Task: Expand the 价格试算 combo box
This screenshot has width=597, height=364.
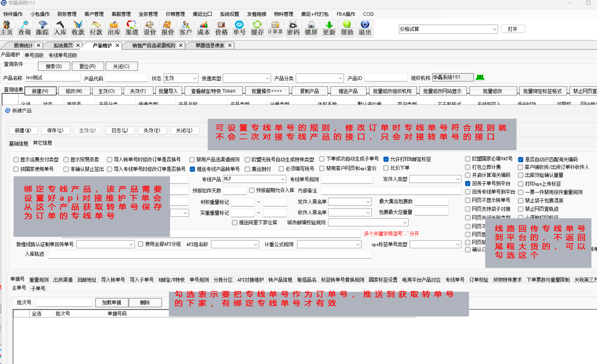Action: click(494, 29)
